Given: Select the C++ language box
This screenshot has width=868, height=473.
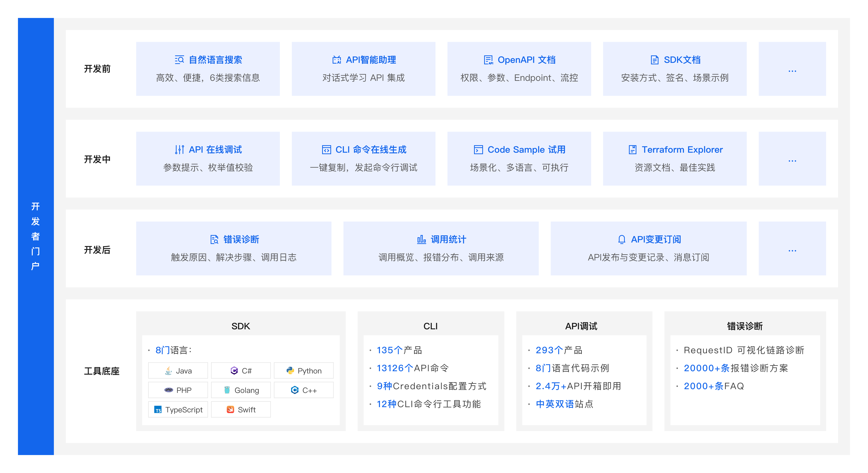Looking at the screenshot, I should pos(304,390).
